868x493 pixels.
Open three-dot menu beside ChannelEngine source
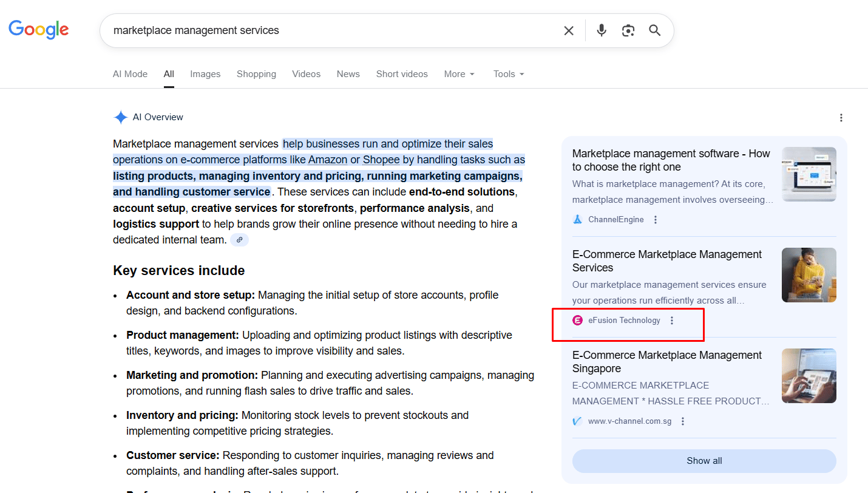(x=656, y=220)
